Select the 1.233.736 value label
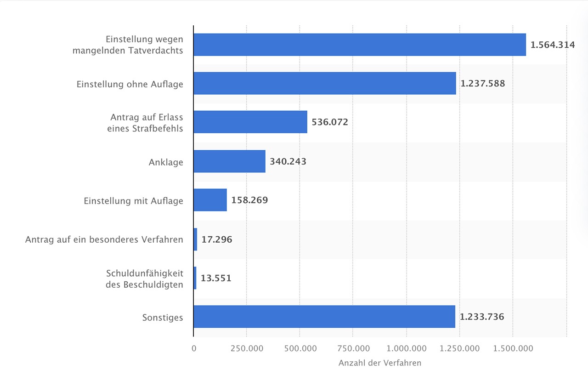Screen dimensions: 588x387 [x=482, y=317]
